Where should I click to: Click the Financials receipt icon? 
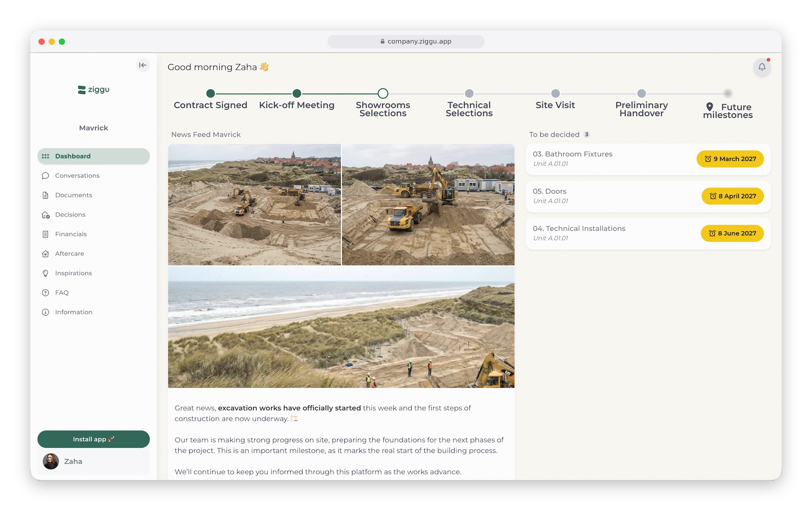[45, 234]
